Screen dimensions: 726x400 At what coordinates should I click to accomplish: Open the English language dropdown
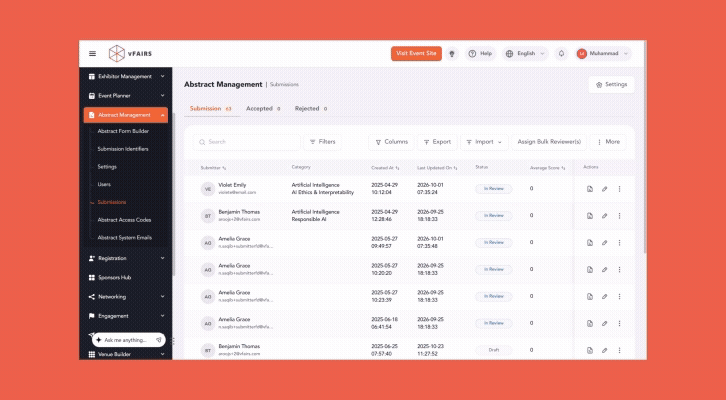(x=525, y=54)
